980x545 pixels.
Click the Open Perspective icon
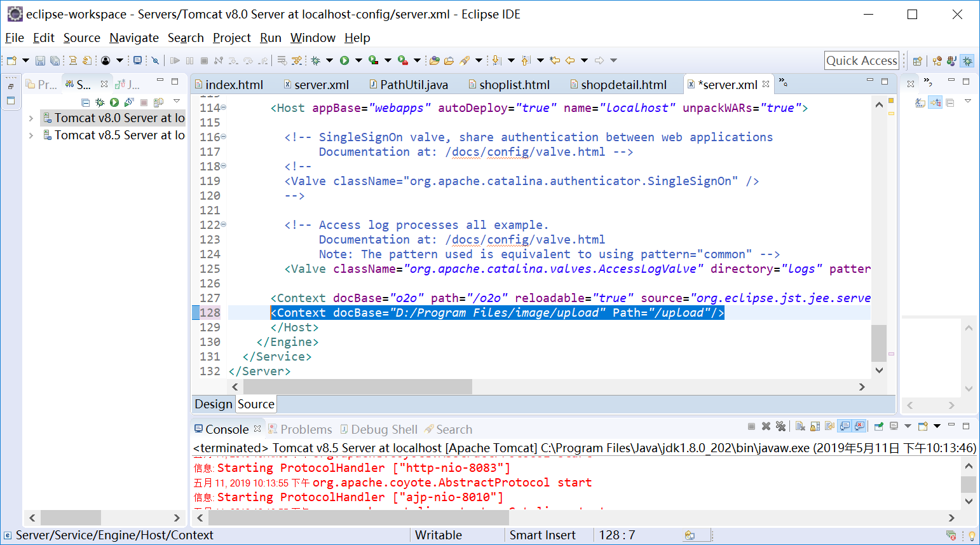point(918,61)
